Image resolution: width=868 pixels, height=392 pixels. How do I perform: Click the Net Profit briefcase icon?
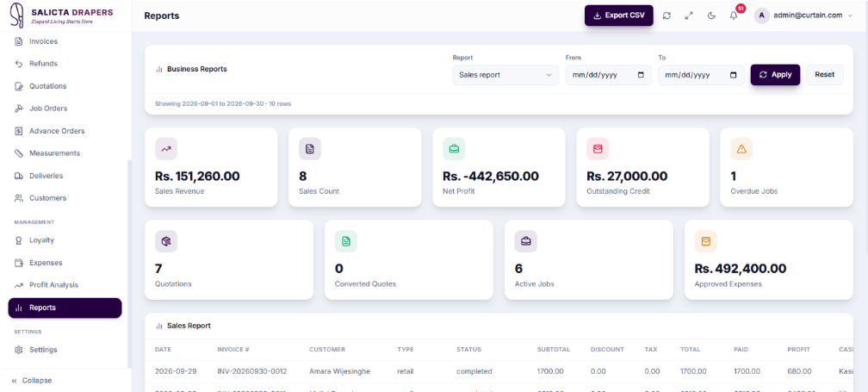(x=454, y=149)
